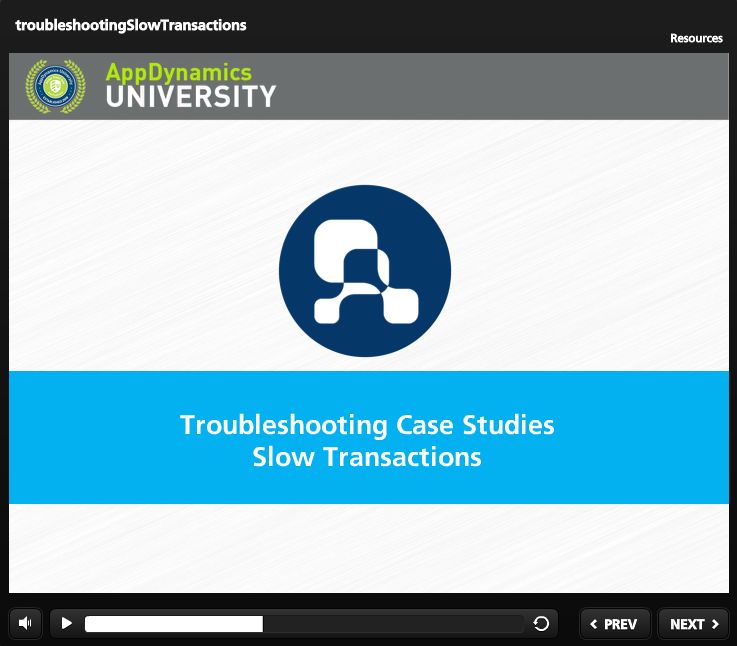Mute audio with the speaker icon
Viewport: 737px width, 646px height.
(x=25, y=623)
